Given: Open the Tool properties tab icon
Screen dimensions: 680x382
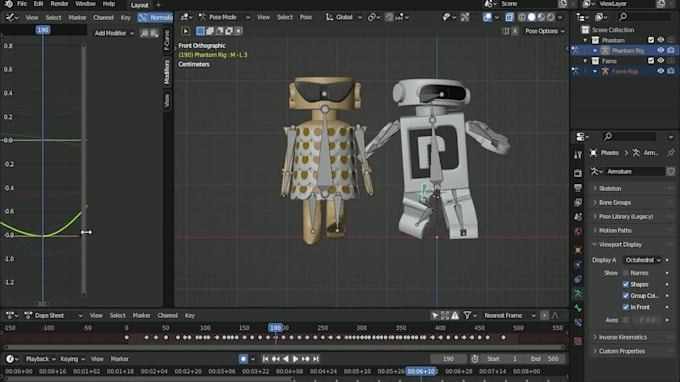Looking at the screenshot, I should click(x=578, y=155).
